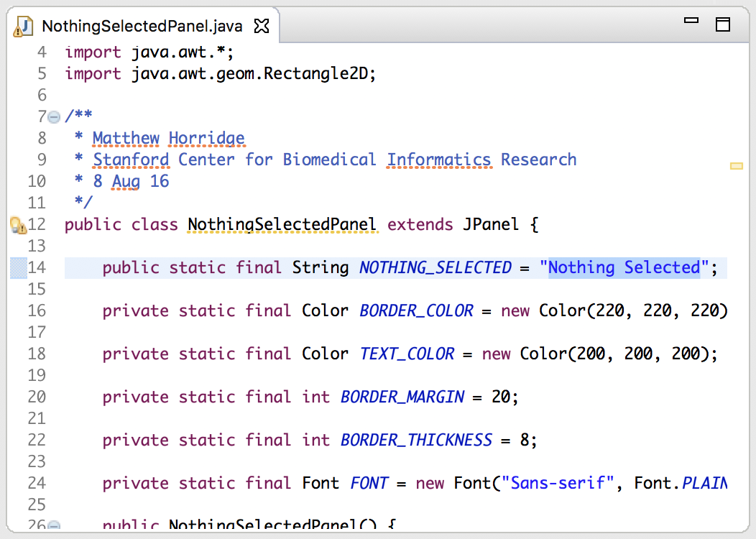Click Color(220, 220, 220) constructor call
The image size is (756, 539).
[633, 310]
